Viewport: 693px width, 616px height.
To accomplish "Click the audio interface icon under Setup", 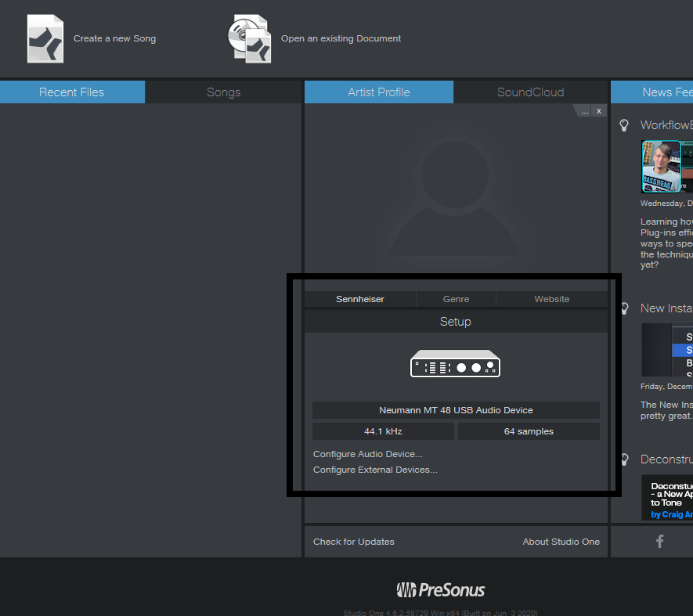I will click(455, 363).
